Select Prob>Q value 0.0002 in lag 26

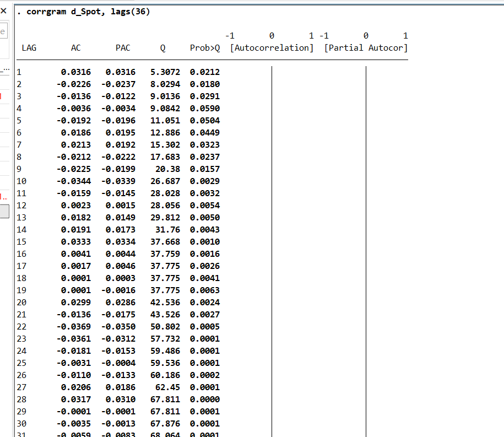coord(205,375)
